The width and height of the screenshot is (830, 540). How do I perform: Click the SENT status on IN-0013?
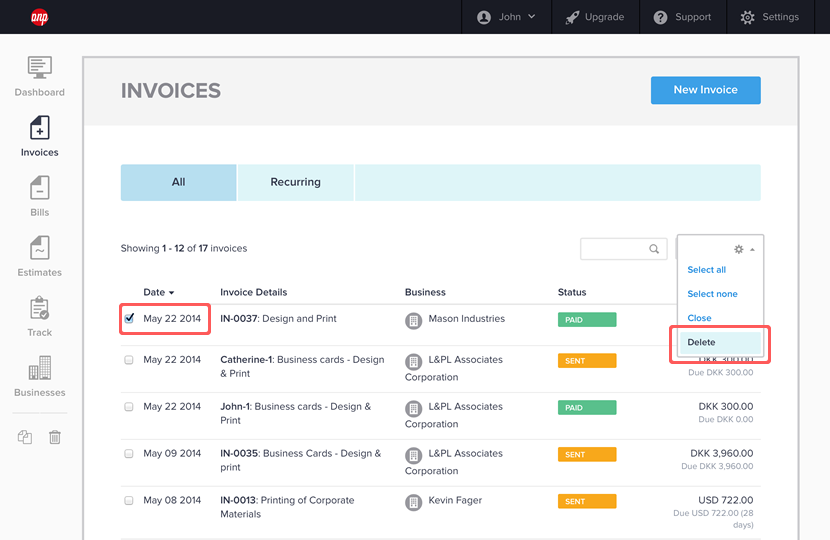pos(587,501)
